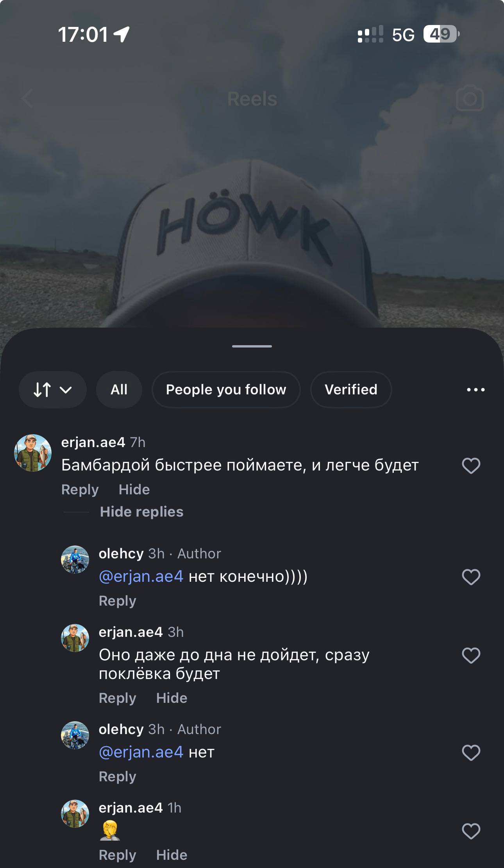
Task: Show only Verified comments
Action: (x=351, y=390)
